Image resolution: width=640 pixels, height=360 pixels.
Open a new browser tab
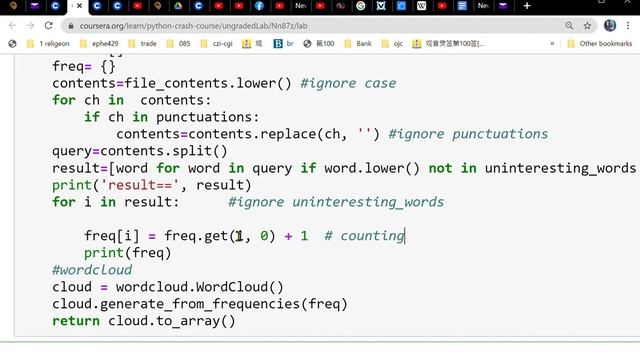(527, 6)
